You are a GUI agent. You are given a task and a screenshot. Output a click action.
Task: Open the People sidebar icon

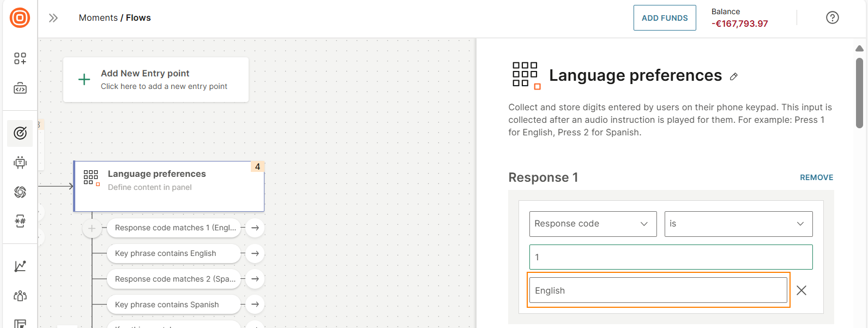point(20,295)
